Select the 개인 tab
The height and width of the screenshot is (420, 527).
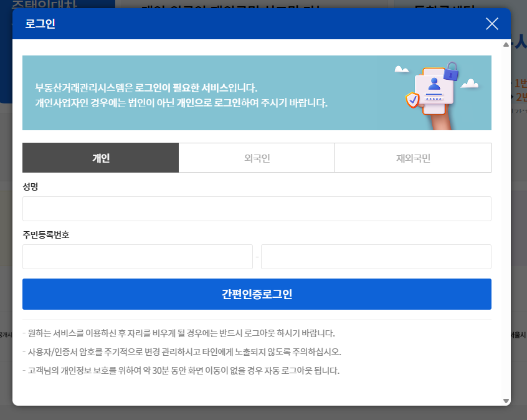pyautogui.click(x=100, y=158)
